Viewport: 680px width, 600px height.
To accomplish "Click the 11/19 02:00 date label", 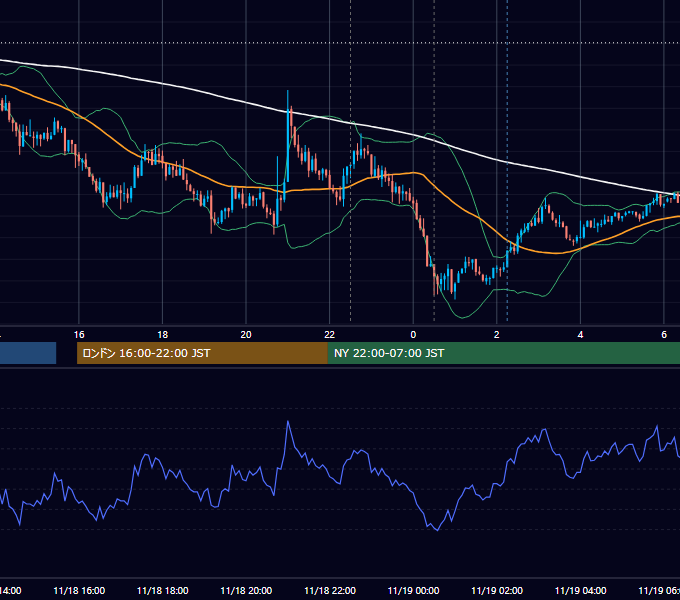I will point(497,591).
